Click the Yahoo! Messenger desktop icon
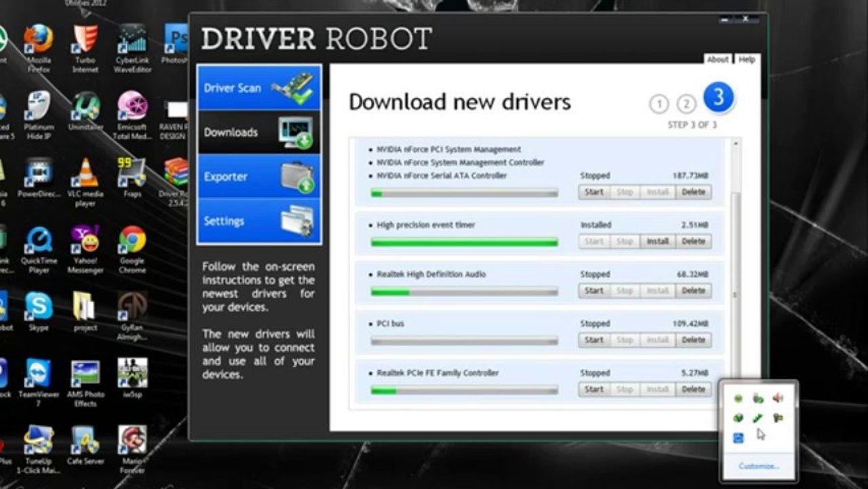This screenshot has width=868, height=489. (85, 248)
